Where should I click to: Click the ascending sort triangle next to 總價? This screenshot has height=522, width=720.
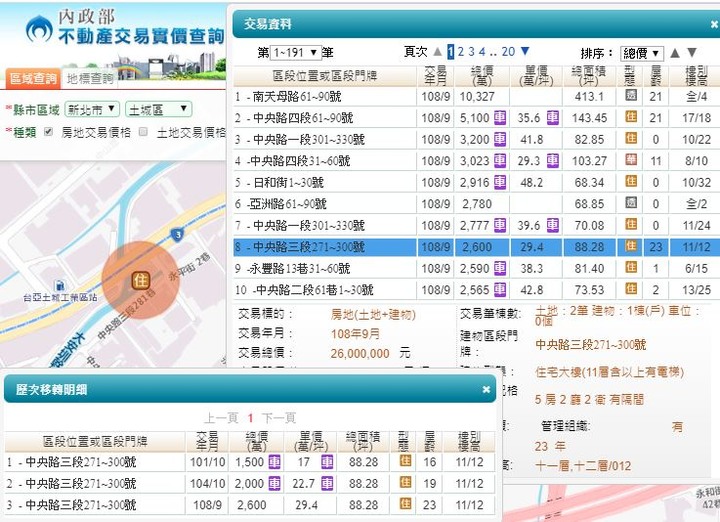click(675, 53)
